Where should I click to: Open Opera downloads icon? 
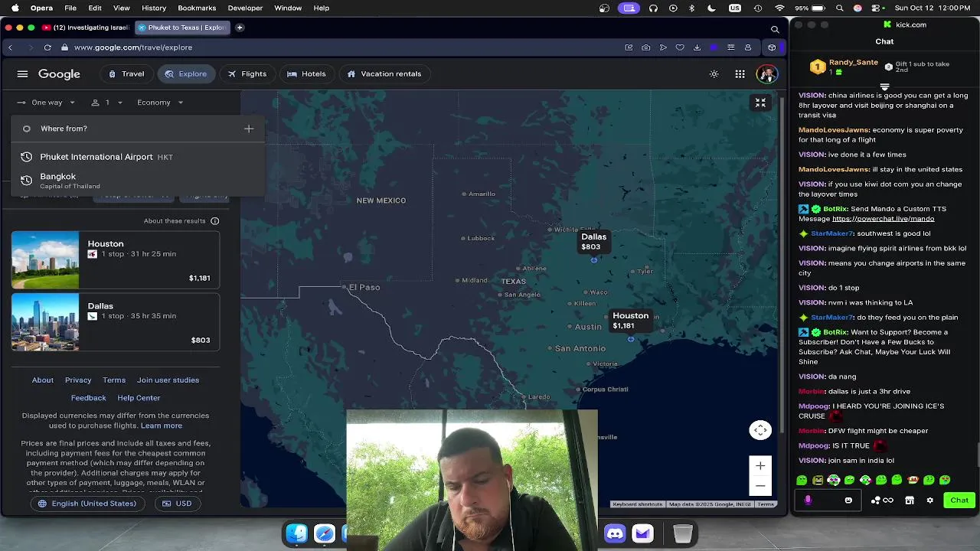(x=697, y=47)
